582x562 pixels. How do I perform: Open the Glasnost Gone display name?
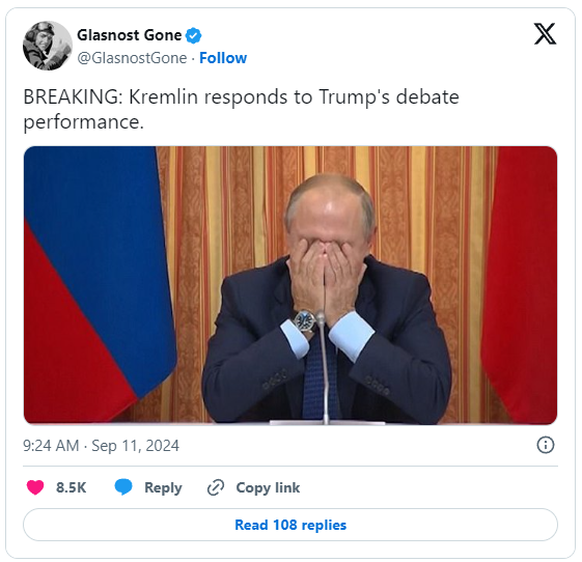[x=129, y=35]
